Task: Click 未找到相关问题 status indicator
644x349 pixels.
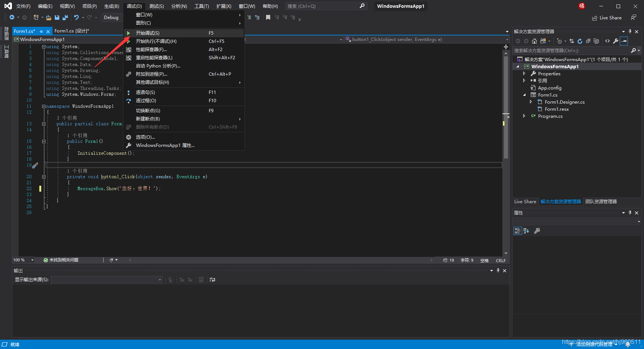Action: pyautogui.click(x=61, y=260)
